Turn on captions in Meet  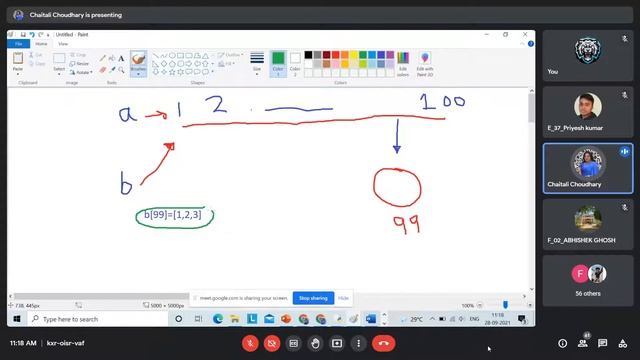tap(293, 343)
